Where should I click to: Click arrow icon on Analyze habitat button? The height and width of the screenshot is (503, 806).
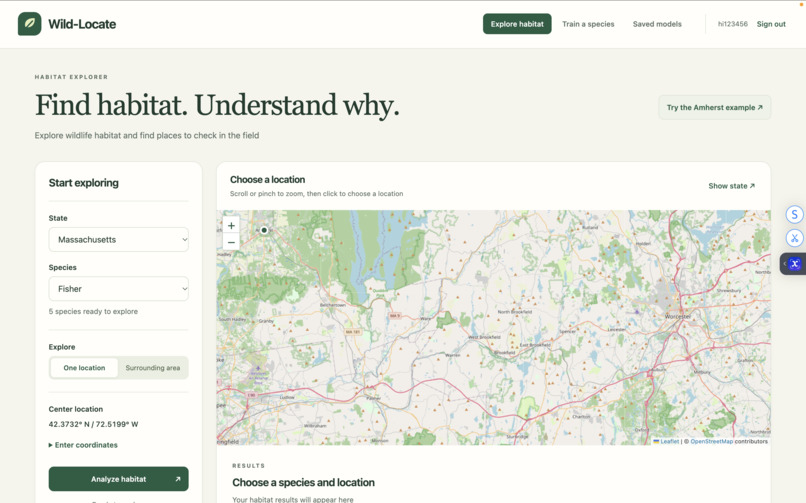[x=178, y=479]
